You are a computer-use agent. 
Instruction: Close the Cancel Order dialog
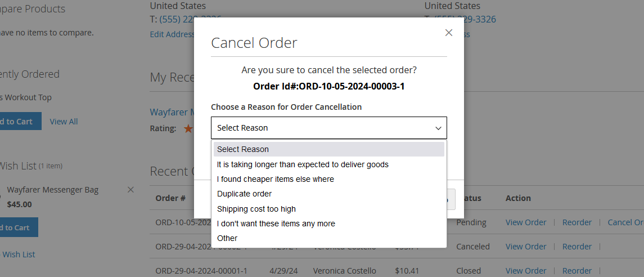tap(449, 33)
